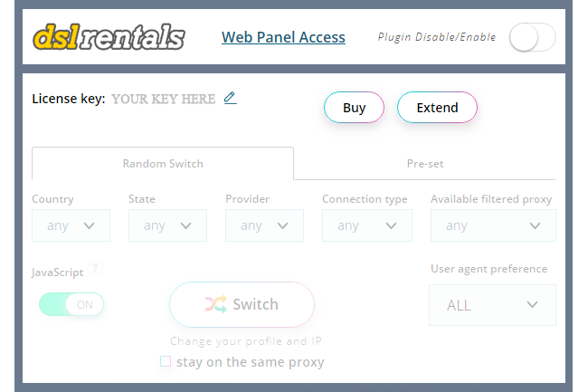Toggle the Plugin Disable/Enable switch
588x392 pixels.
tap(532, 37)
